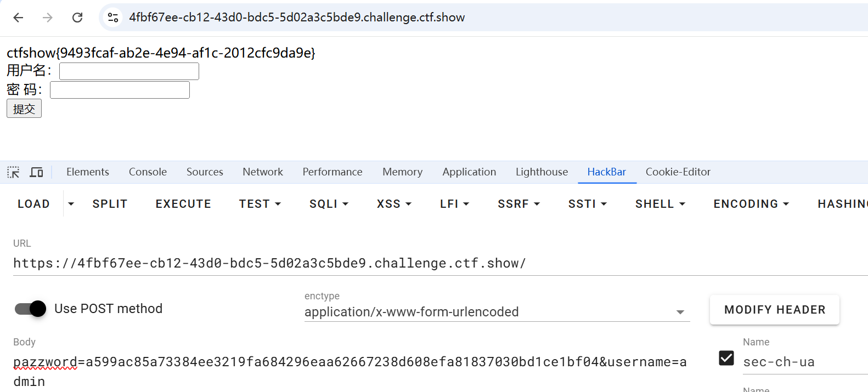Click the SPLIT button in HackBar

110,204
